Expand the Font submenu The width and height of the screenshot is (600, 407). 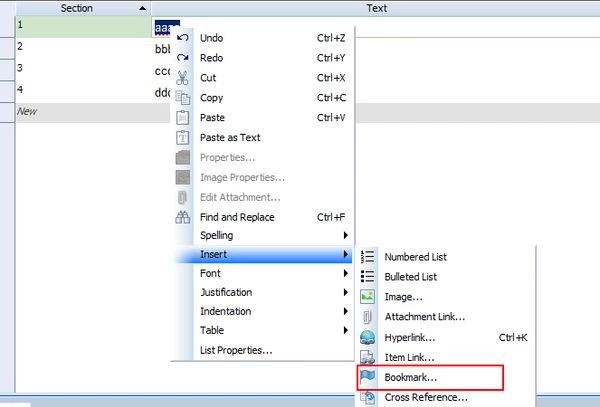264,273
